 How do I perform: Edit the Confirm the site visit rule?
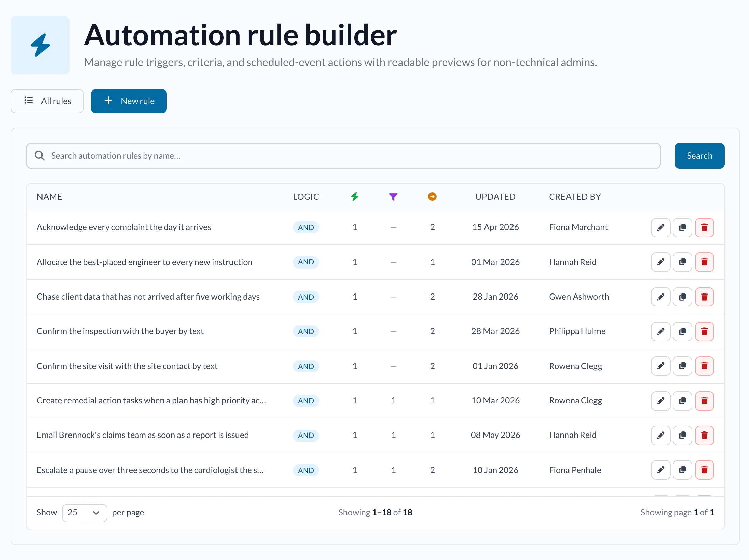click(661, 366)
